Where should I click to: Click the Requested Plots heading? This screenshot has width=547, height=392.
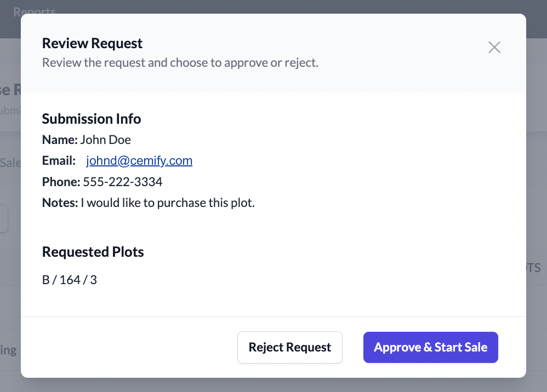click(93, 252)
